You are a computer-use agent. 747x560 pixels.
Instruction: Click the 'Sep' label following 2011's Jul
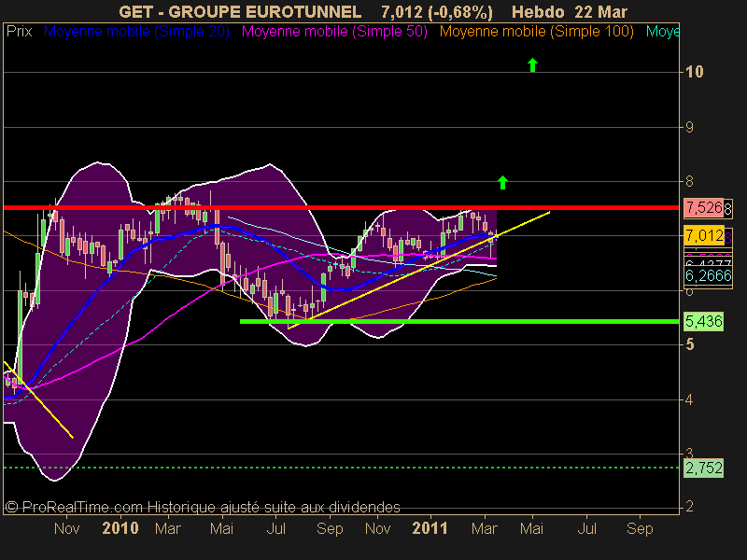point(640,528)
